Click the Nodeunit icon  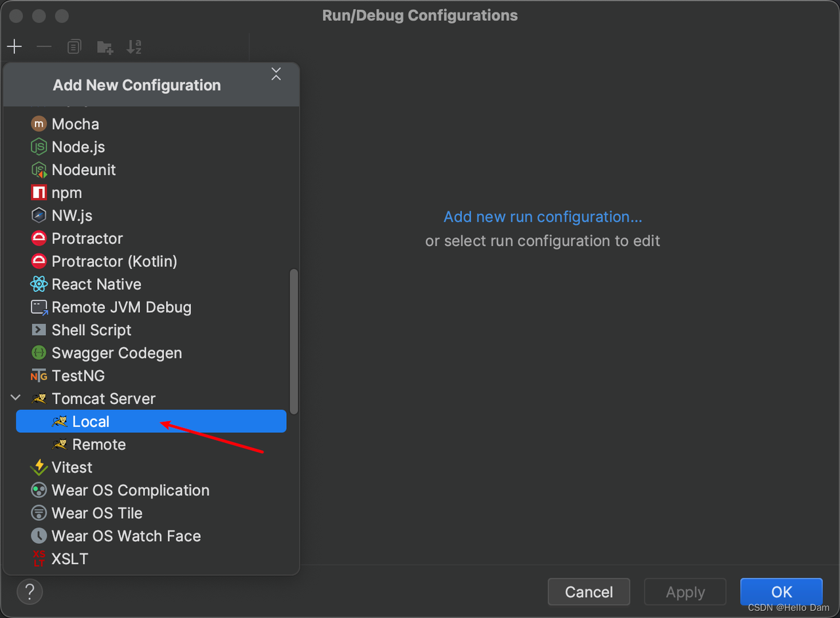(x=39, y=169)
